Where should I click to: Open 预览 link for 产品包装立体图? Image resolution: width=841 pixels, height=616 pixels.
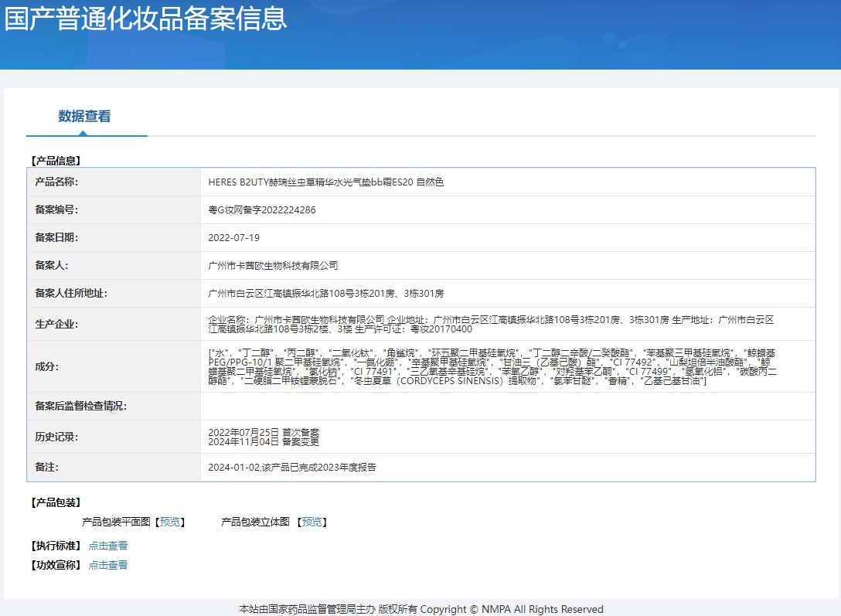click(312, 522)
